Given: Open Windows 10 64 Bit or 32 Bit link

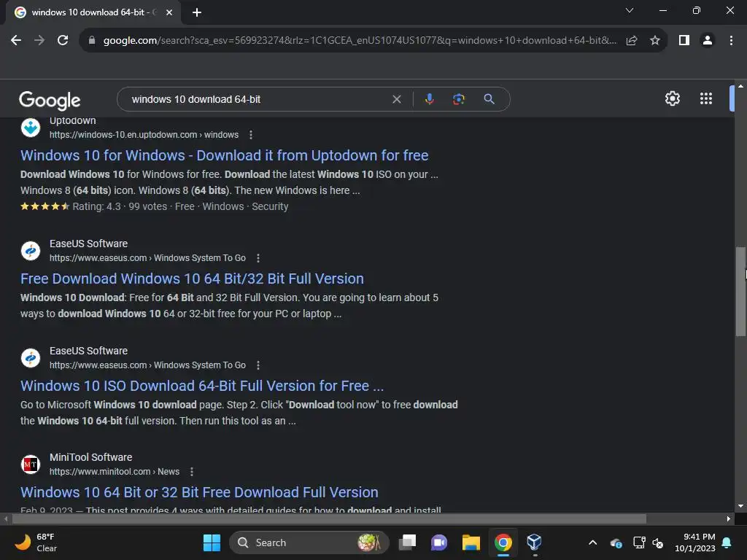Looking at the screenshot, I should pyautogui.click(x=199, y=492).
